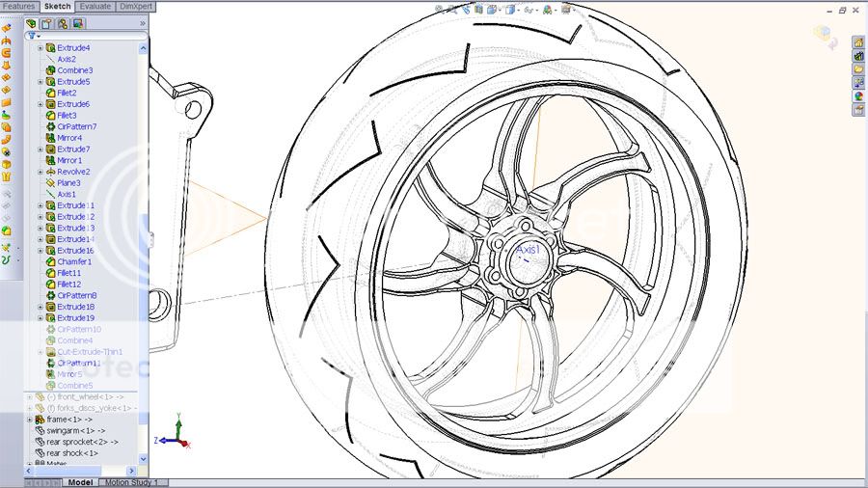This screenshot has height=488, width=868.
Task: Select rear shock<1> component in tree
Action: pos(72,453)
